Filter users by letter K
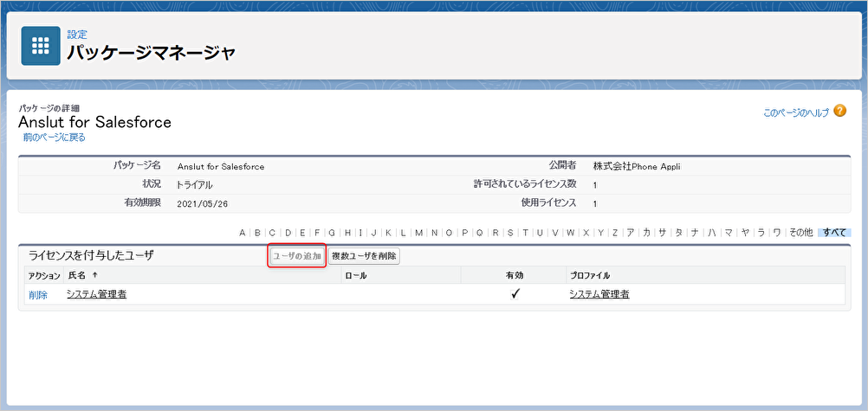 point(388,233)
